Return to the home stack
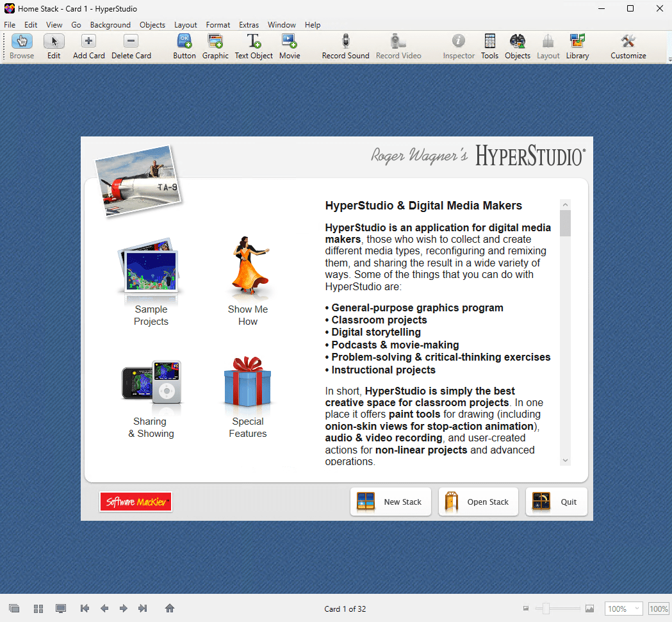Screen dimensions: 672x622 169,609
